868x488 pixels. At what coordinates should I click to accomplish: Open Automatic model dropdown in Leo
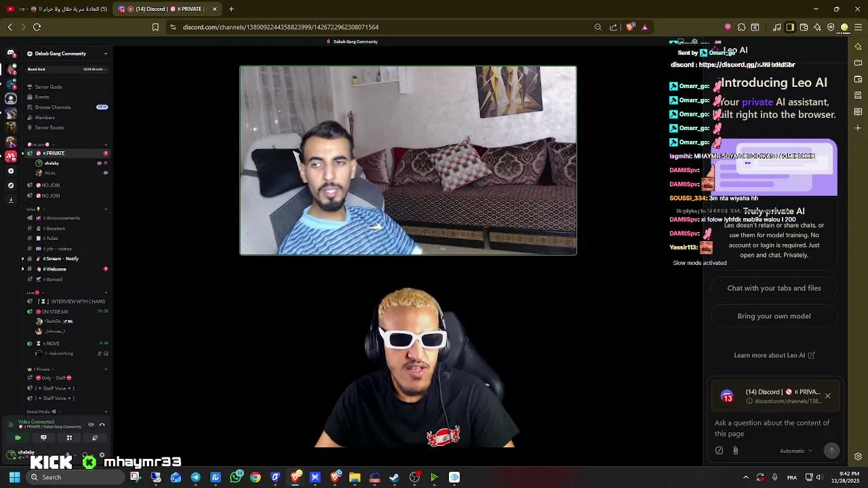pos(796,451)
